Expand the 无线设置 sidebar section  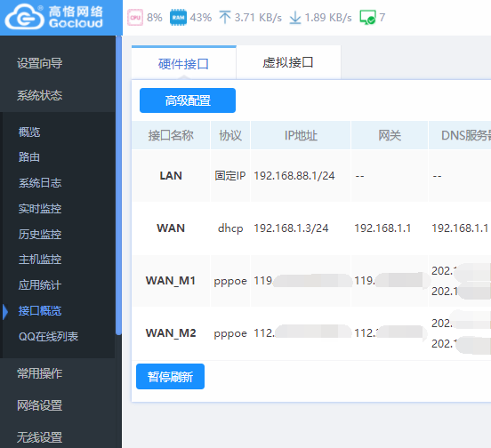tap(40, 437)
